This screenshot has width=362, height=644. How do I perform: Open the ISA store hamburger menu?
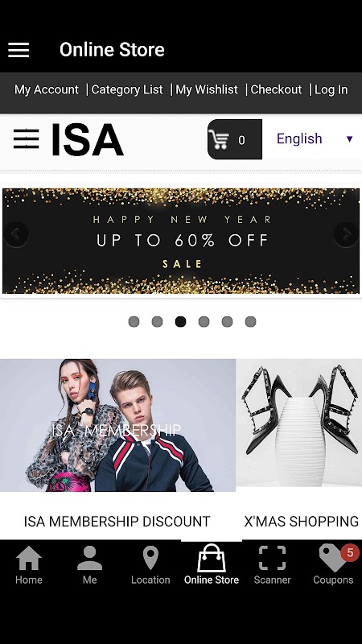tap(27, 138)
